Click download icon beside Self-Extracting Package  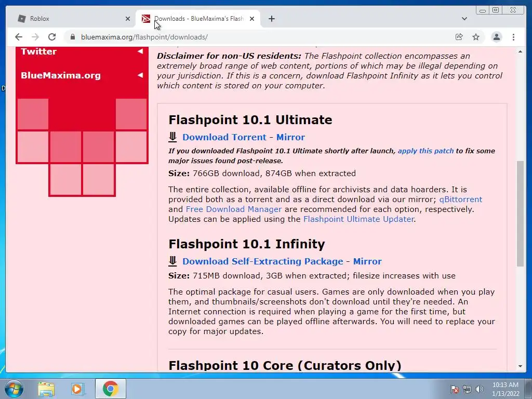pos(172,261)
